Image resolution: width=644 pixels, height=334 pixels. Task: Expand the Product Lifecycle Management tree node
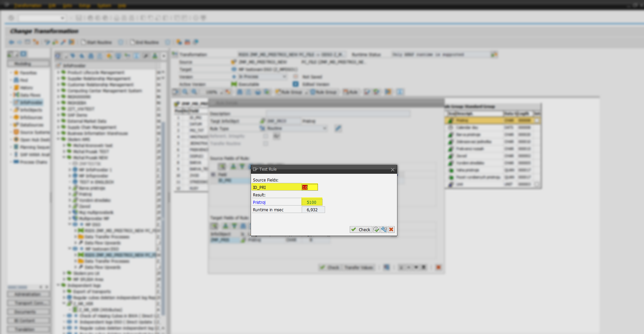point(58,72)
